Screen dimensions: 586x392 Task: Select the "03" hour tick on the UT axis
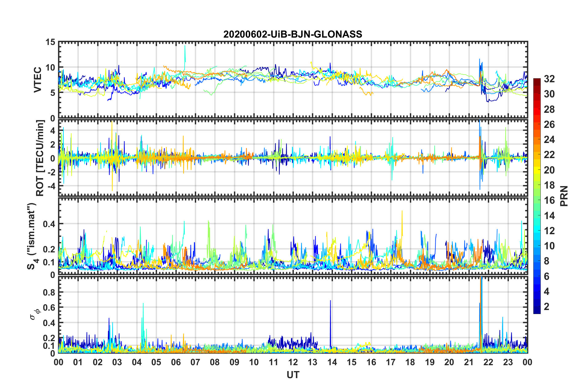coord(117,362)
